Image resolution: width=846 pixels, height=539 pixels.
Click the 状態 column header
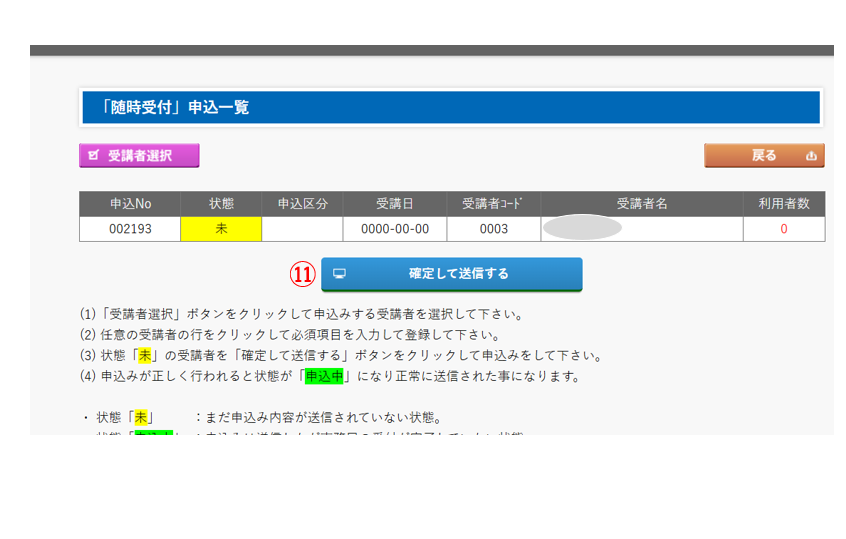tap(221, 204)
